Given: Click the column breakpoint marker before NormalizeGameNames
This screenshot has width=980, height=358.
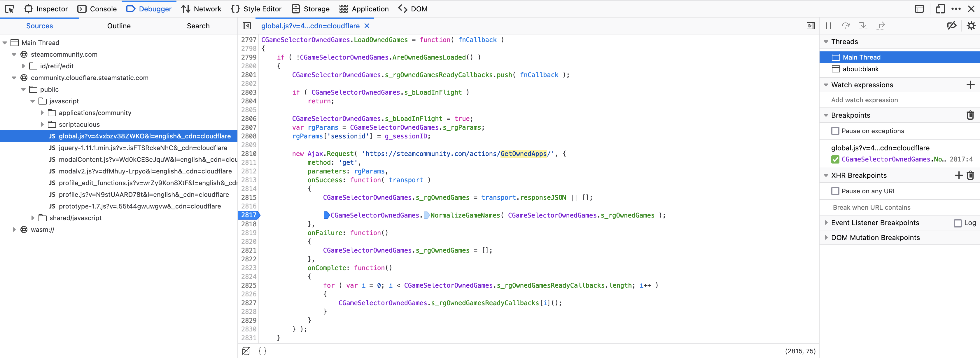Looking at the screenshot, I should coord(426,215).
